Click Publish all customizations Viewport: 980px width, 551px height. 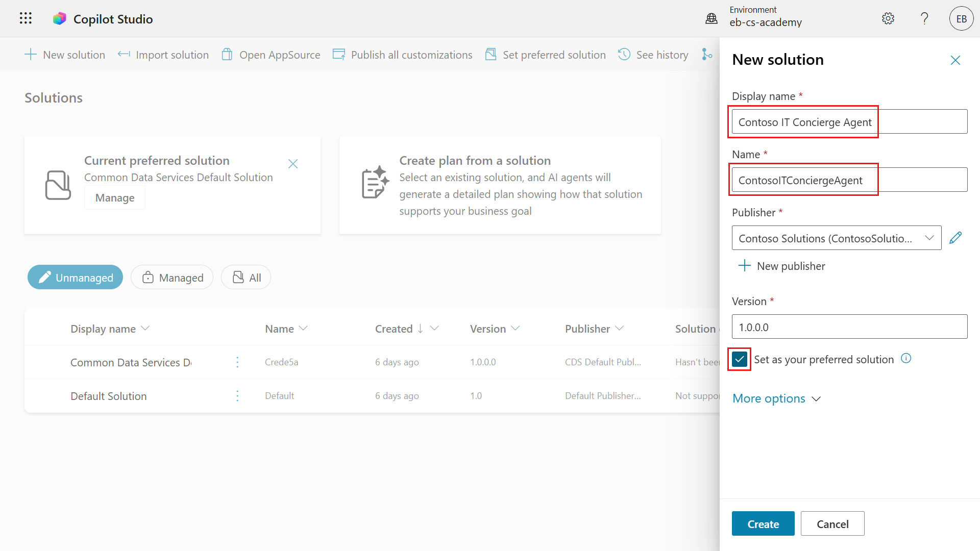tap(403, 55)
